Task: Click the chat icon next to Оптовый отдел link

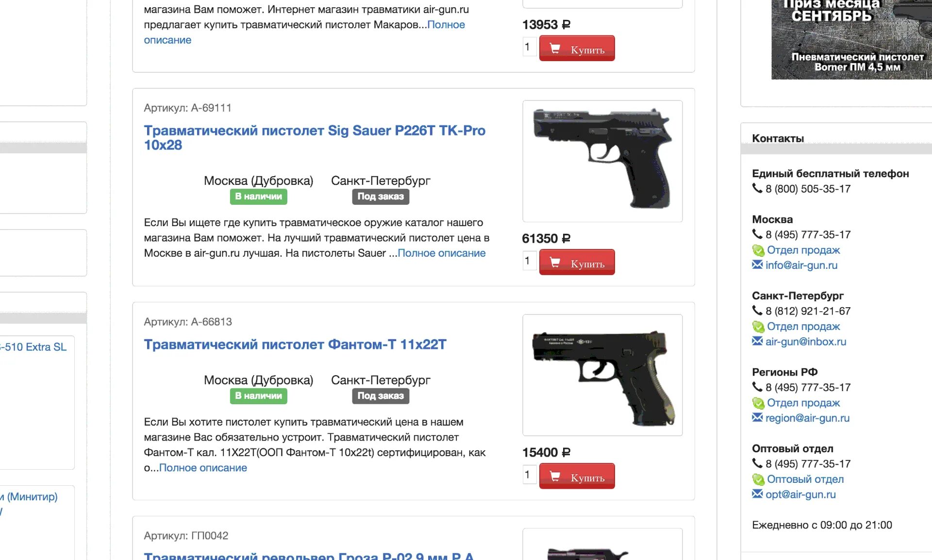Action: pos(758,479)
